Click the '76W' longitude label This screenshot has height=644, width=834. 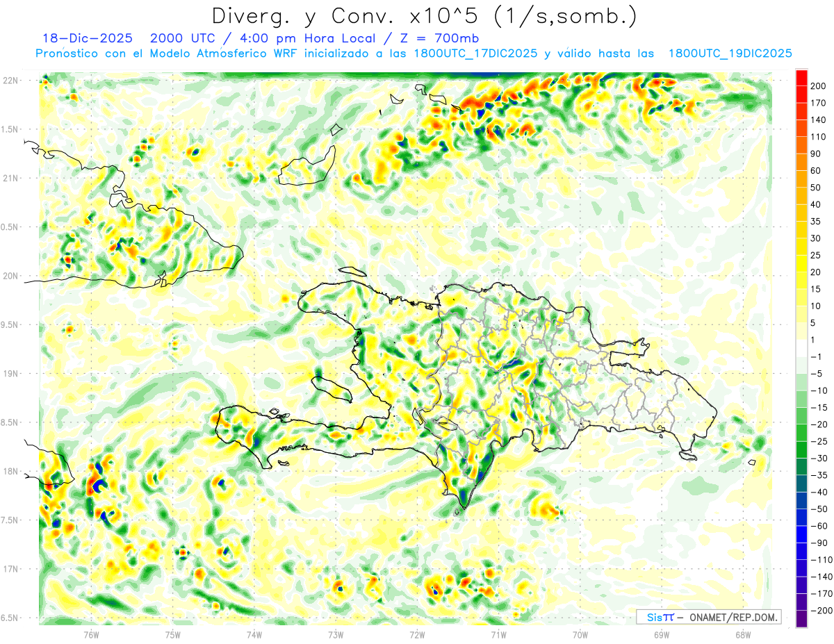pyautogui.click(x=91, y=634)
